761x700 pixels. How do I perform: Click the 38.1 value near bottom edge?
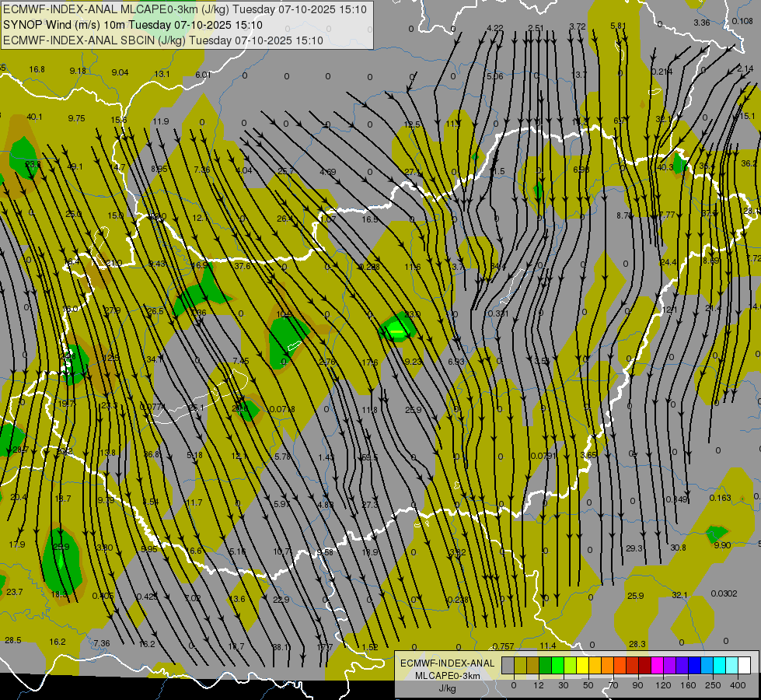[x=281, y=646]
